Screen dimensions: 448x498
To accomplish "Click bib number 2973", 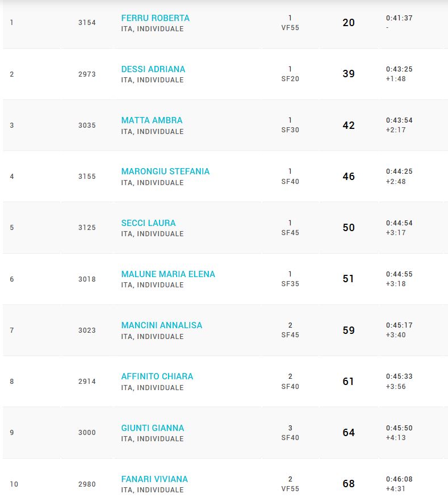I will [x=87, y=74].
